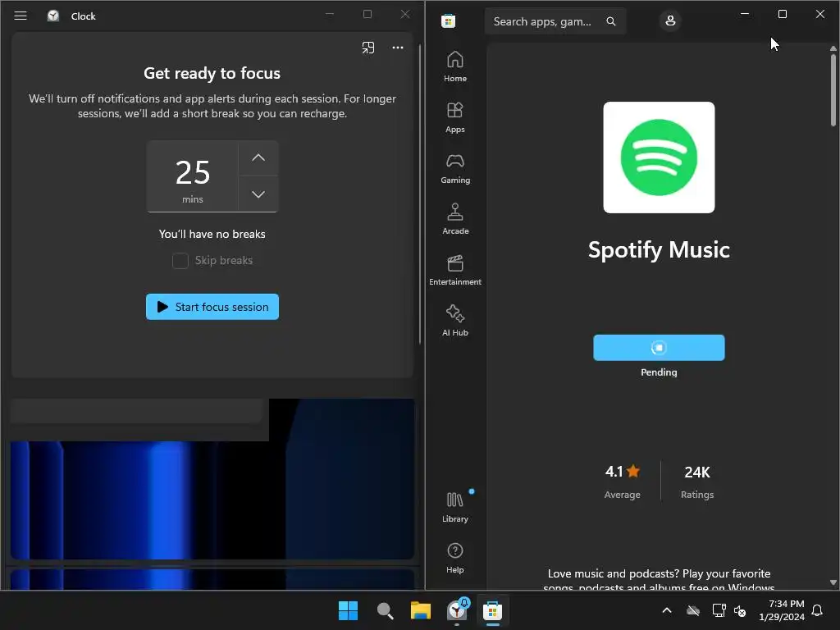Select the 25 mins duration field
Screen dimensions: 840x630
pyautogui.click(x=193, y=176)
